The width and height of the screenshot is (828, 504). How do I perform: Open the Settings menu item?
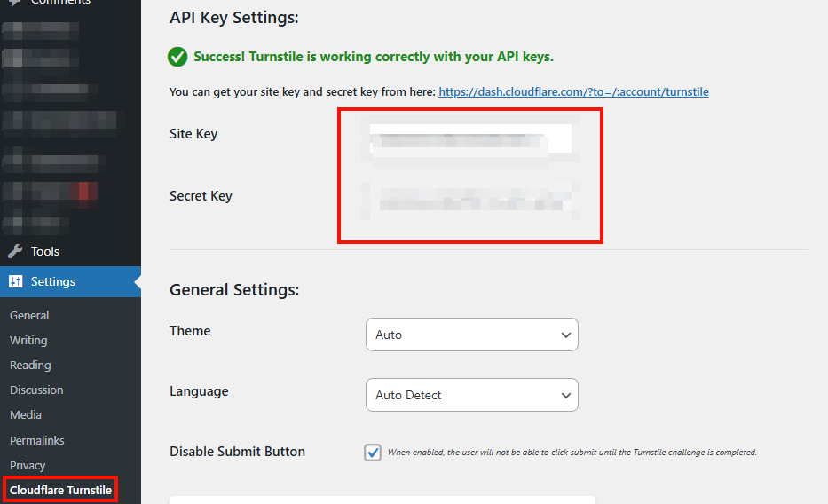click(x=70, y=281)
